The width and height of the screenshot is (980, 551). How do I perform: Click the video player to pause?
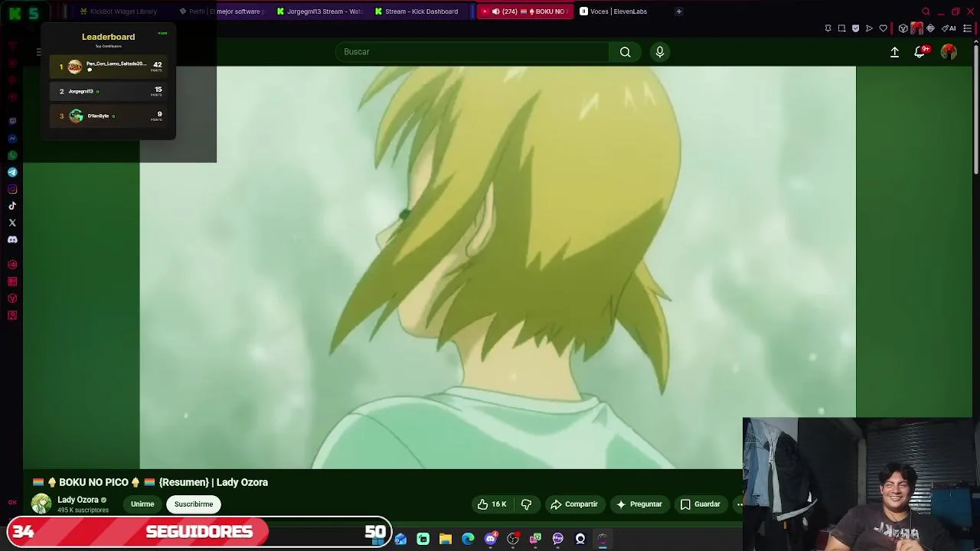point(498,268)
